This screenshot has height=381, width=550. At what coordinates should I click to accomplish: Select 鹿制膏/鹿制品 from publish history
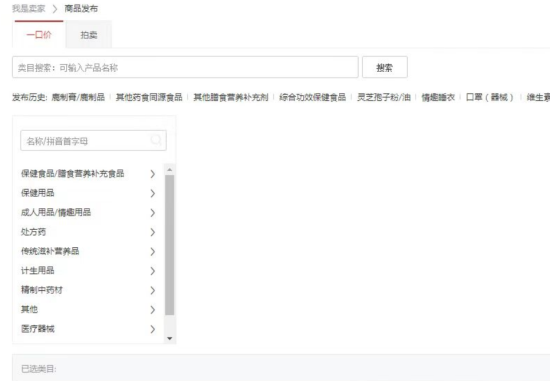[x=78, y=97]
